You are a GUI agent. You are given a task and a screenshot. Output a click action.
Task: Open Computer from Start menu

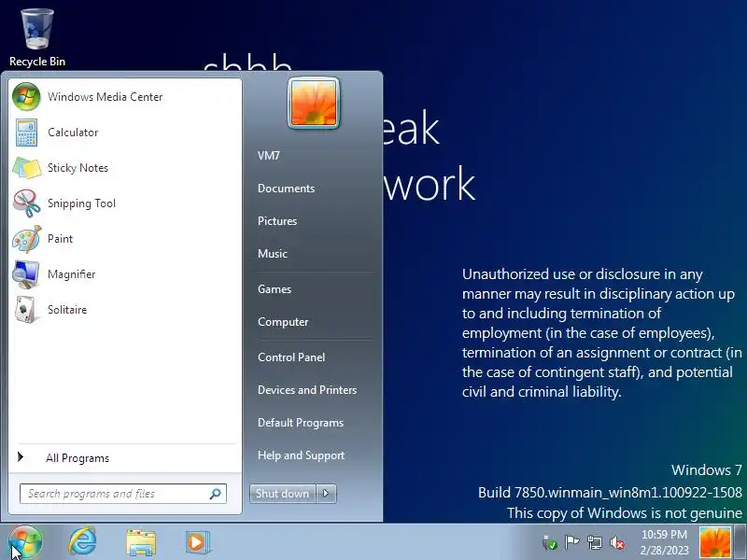click(x=283, y=322)
